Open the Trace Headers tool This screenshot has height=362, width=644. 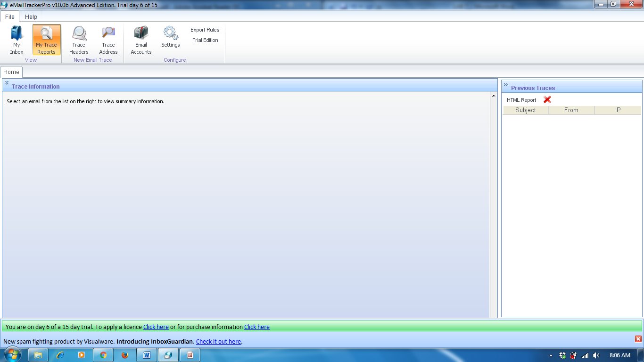(78, 40)
